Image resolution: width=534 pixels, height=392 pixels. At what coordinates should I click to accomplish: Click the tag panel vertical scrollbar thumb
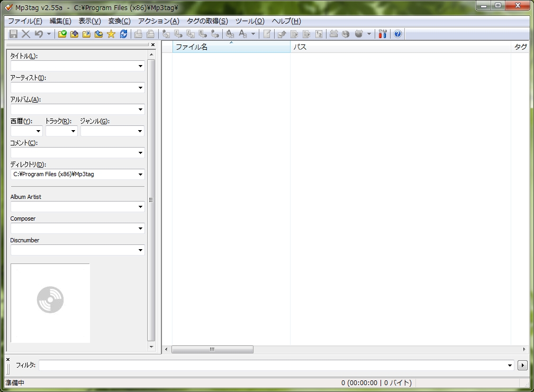151,200
